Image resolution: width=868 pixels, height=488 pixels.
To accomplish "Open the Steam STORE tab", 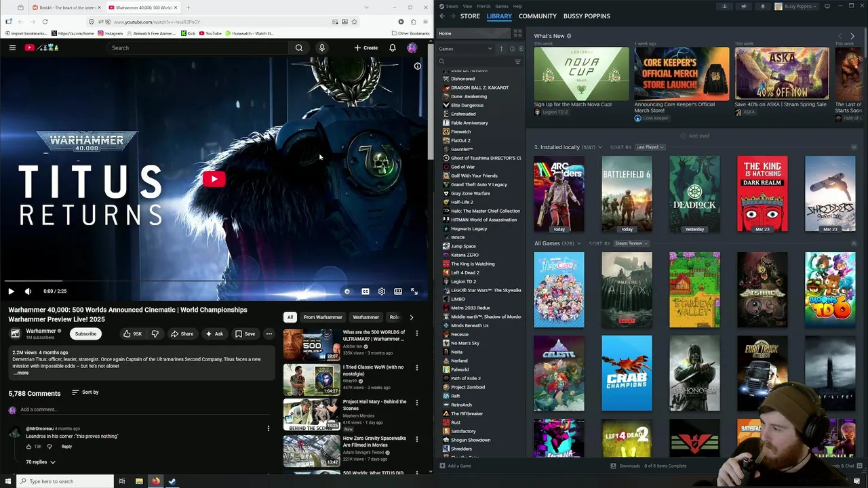I will coord(470,16).
